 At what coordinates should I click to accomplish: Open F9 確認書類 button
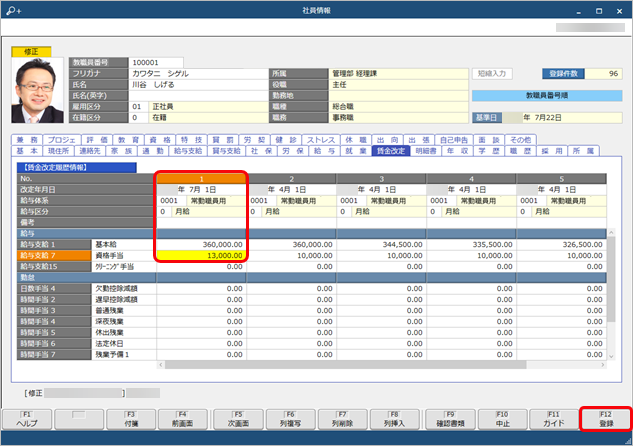point(450,419)
